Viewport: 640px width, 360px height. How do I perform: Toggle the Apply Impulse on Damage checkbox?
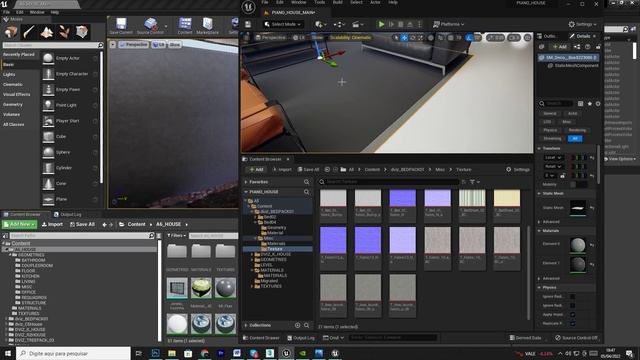pos(573,314)
